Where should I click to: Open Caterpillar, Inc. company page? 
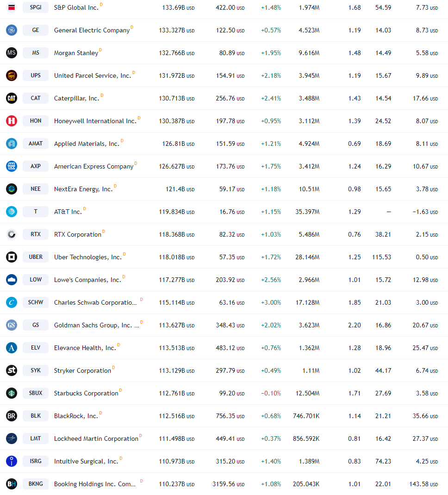click(x=77, y=99)
